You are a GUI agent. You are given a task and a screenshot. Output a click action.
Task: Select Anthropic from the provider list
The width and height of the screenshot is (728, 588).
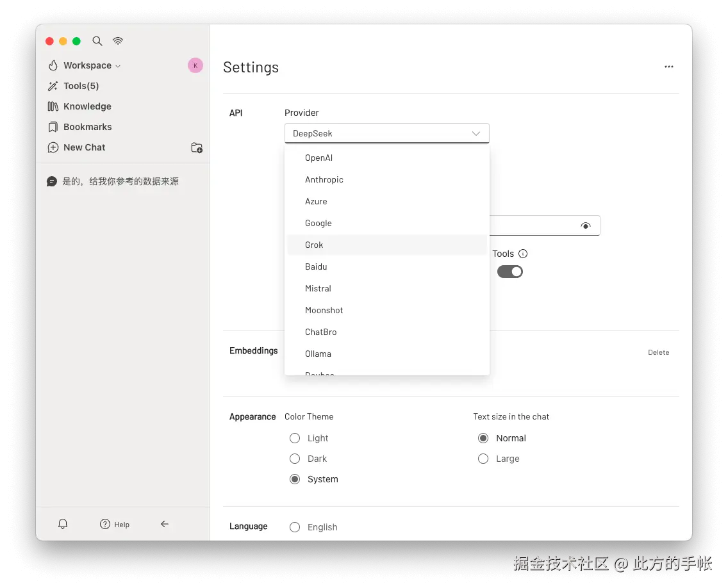click(x=324, y=179)
